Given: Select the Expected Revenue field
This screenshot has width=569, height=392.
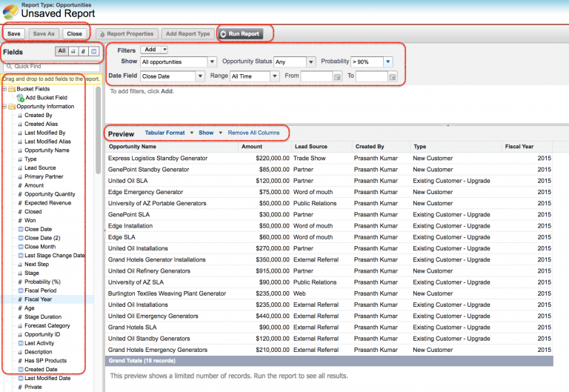Looking at the screenshot, I should (47, 203).
